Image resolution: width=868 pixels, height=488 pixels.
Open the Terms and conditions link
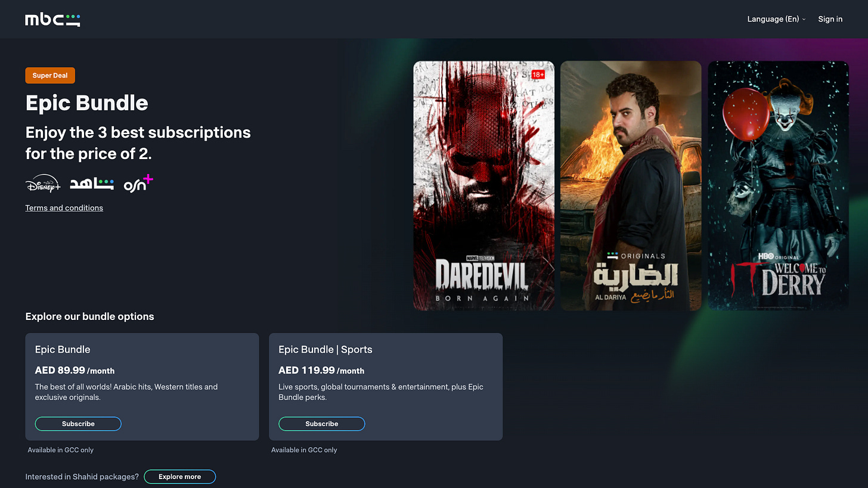click(x=64, y=208)
